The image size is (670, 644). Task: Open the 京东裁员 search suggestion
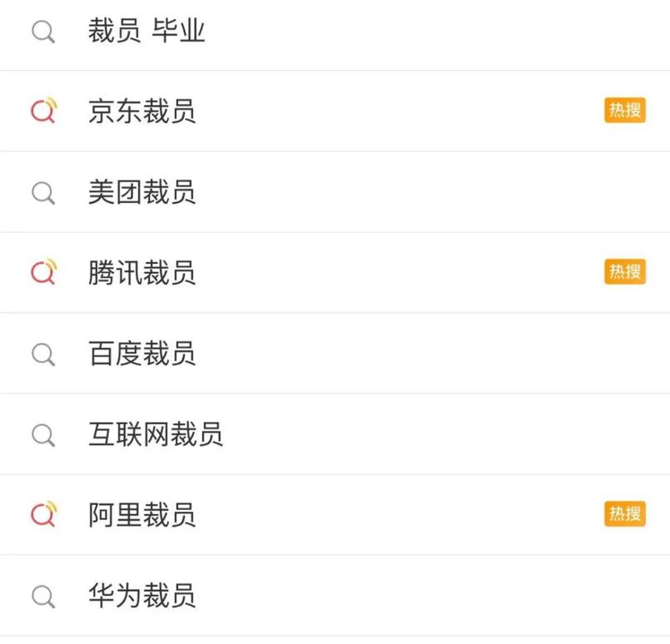(x=141, y=112)
